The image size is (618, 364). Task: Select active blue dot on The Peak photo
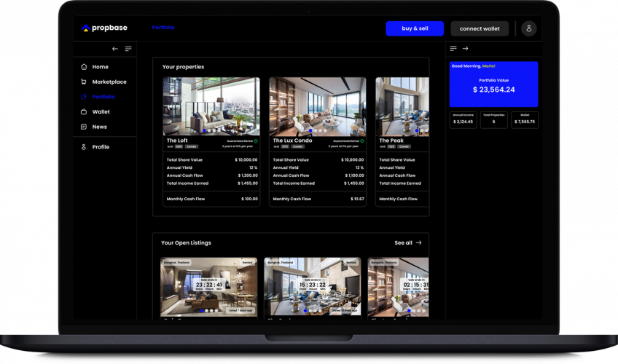point(417,130)
